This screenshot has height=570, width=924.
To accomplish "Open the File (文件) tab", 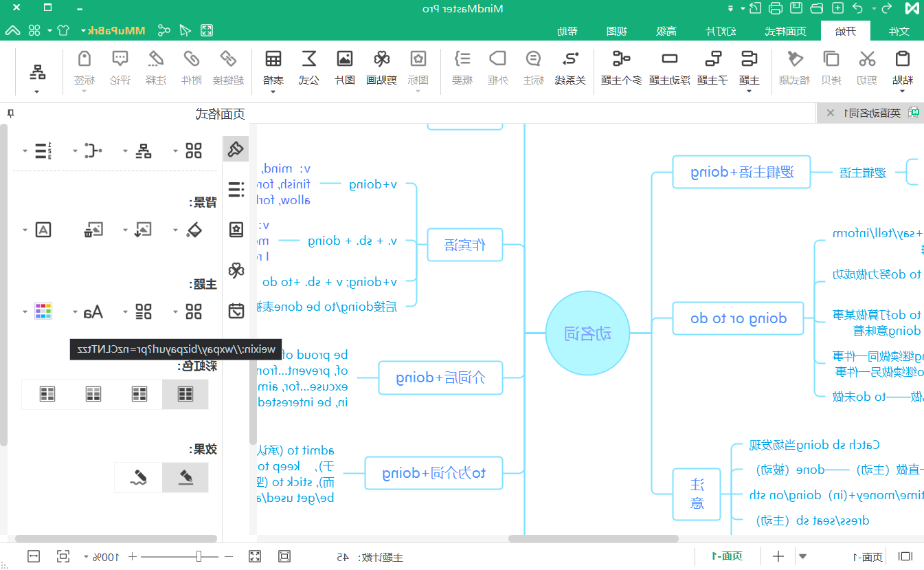I will pos(899,31).
